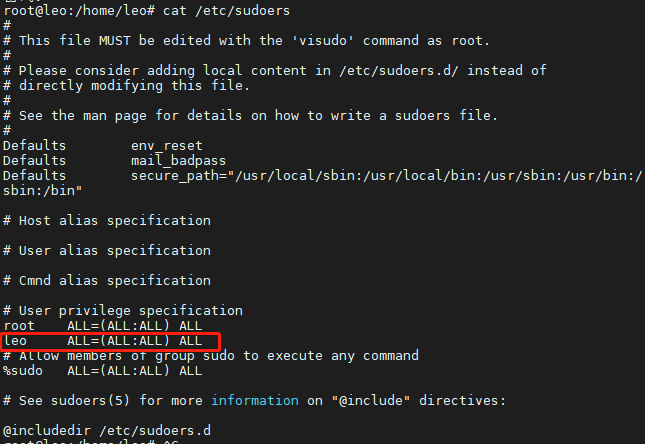The width and height of the screenshot is (645, 444).
Task: Click the blue 'information' word
Action: pyautogui.click(x=254, y=400)
